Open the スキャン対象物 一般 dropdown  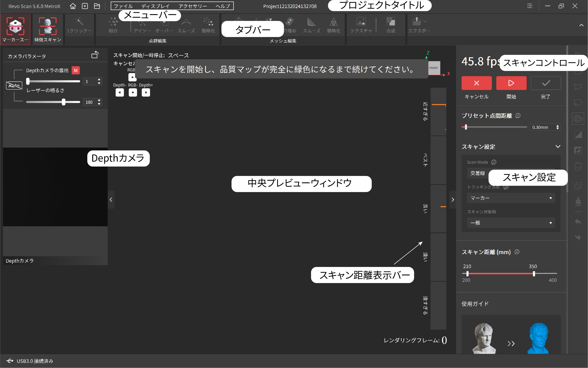[511, 223]
